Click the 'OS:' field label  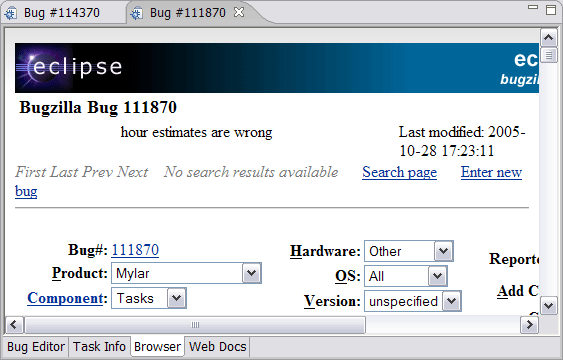click(348, 276)
